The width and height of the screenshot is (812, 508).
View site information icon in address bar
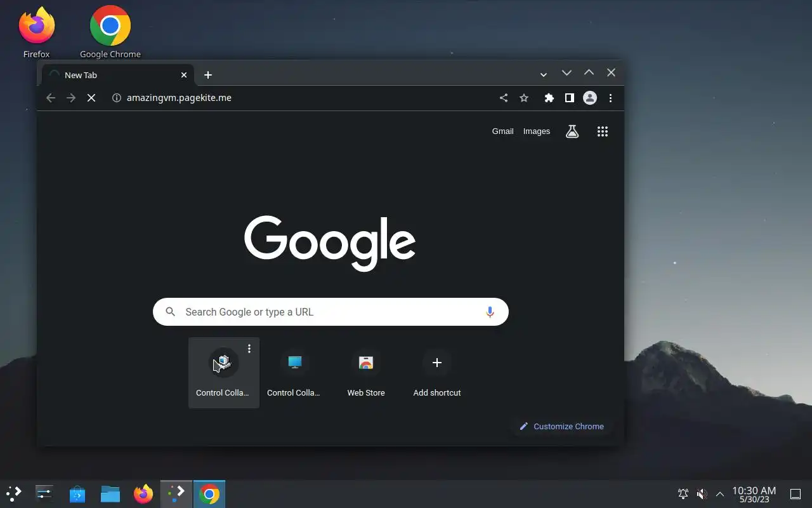click(116, 98)
